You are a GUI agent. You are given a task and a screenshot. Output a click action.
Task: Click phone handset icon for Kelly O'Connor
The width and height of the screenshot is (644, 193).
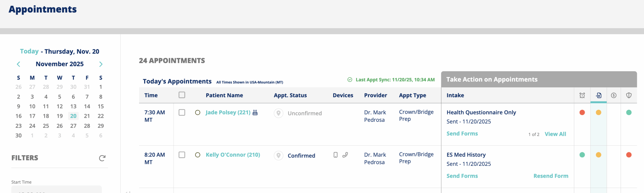345,155
